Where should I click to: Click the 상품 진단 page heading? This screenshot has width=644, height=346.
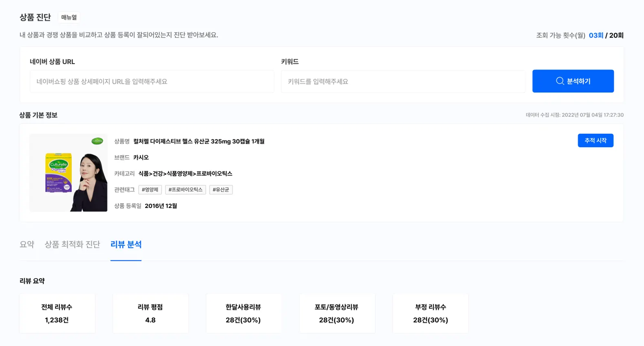pyautogui.click(x=35, y=18)
